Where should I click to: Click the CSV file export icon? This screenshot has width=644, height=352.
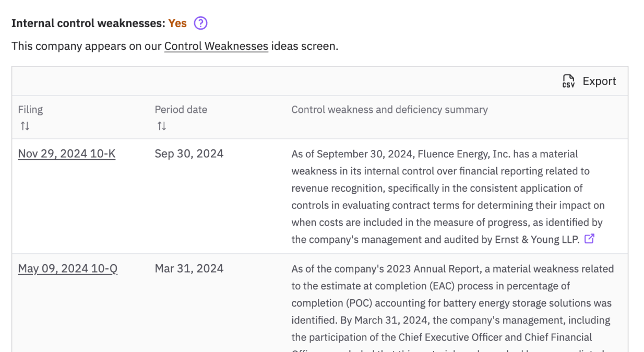coord(568,81)
